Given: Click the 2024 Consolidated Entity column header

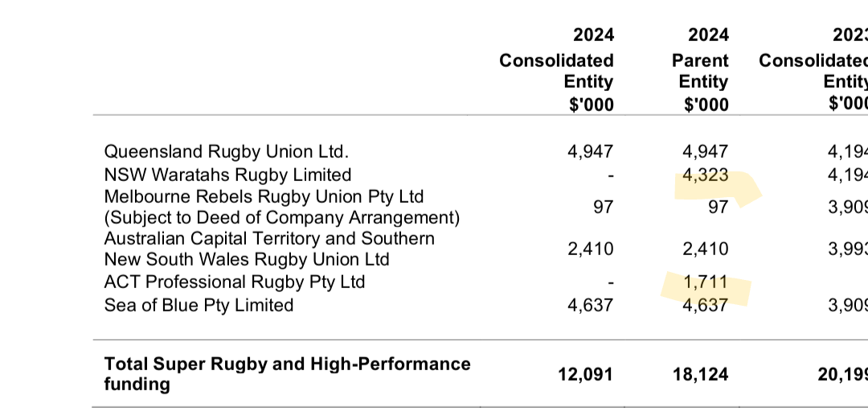Looking at the screenshot, I should 556,70.
